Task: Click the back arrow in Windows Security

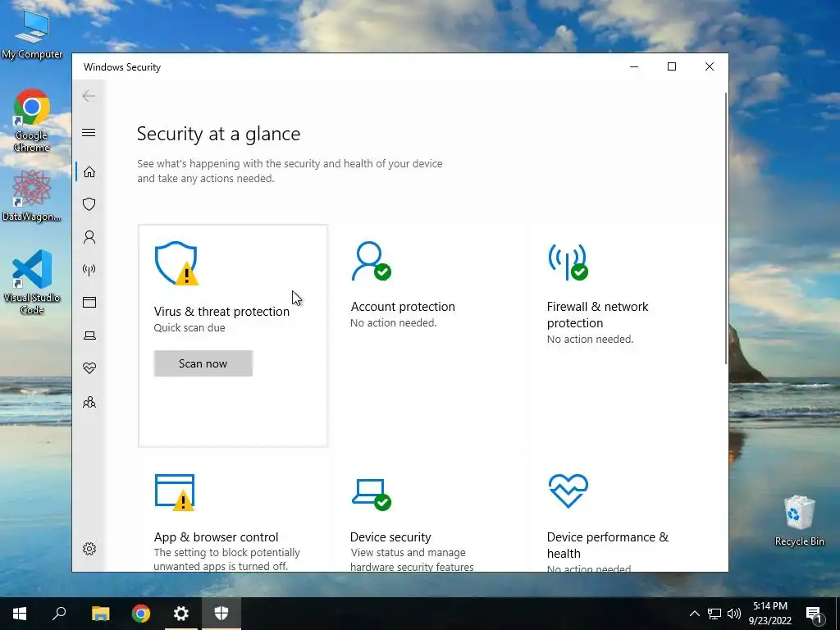Action: 89,96
